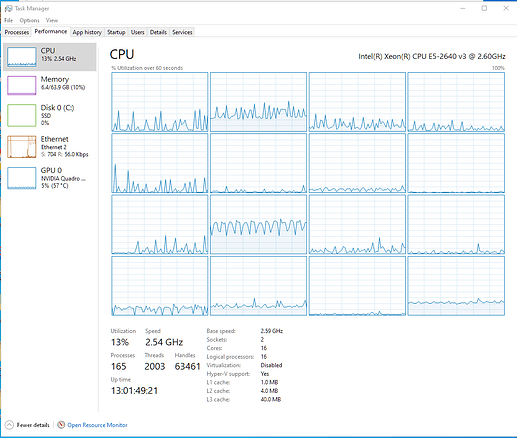Click the first logical processor graph
517x438 pixels.
(160, 102)
